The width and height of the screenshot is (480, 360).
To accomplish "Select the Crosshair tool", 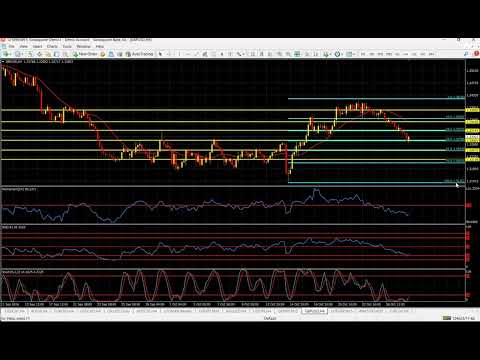I will (169, 54).
